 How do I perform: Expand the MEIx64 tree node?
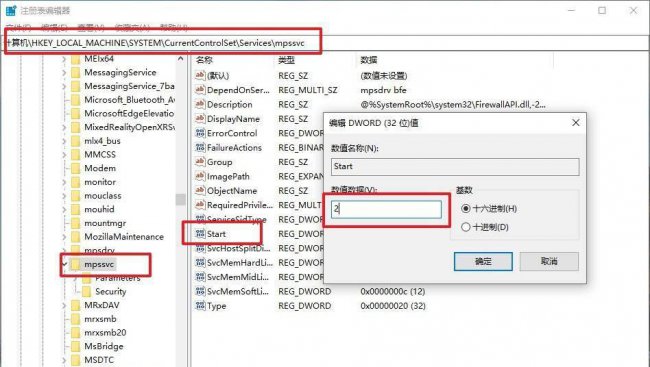click(x=64, y=59)
